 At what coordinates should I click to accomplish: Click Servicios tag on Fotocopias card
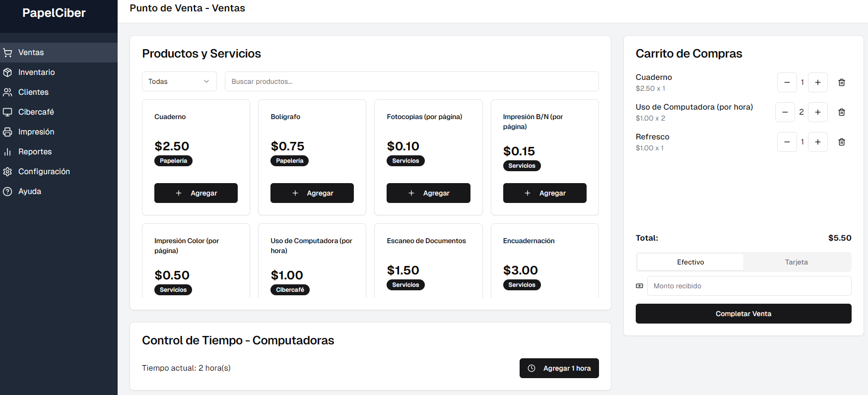tap(405, 161)
